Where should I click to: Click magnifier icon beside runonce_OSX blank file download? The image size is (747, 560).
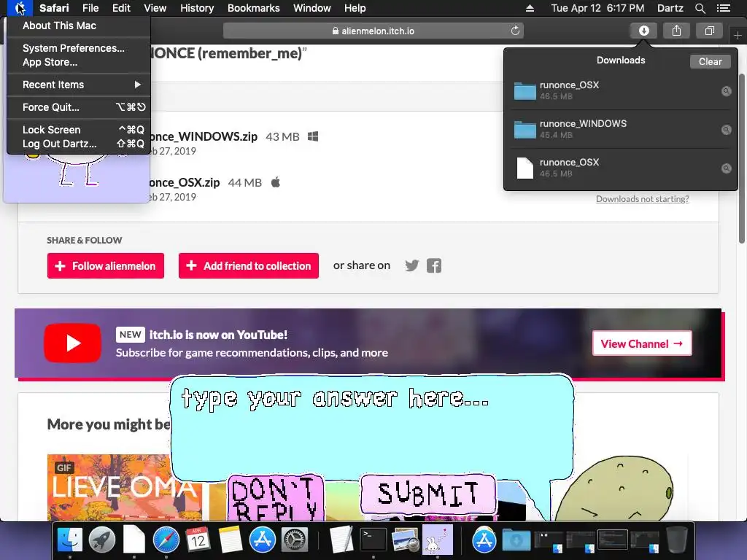pyautogui.click(x=726, y=168)
